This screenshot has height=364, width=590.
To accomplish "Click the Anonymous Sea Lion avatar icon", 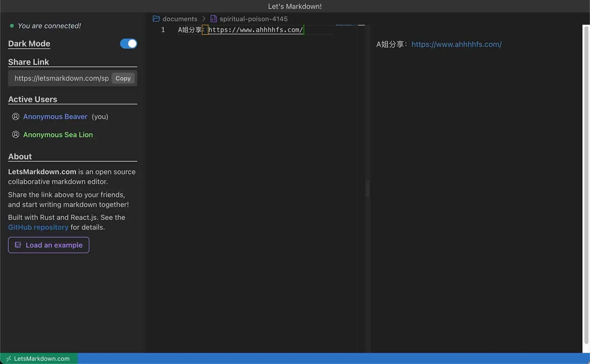I will [x=16, y=134].
